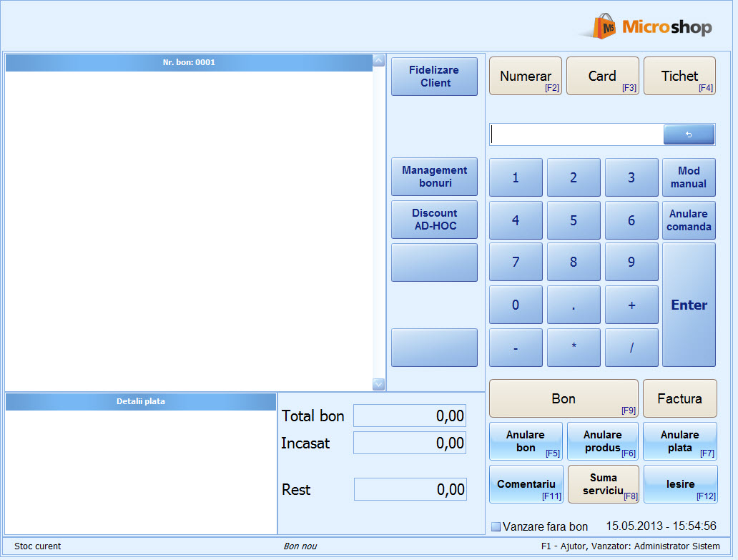
Task: Click the Microshop logo
Action: [646, 27]
